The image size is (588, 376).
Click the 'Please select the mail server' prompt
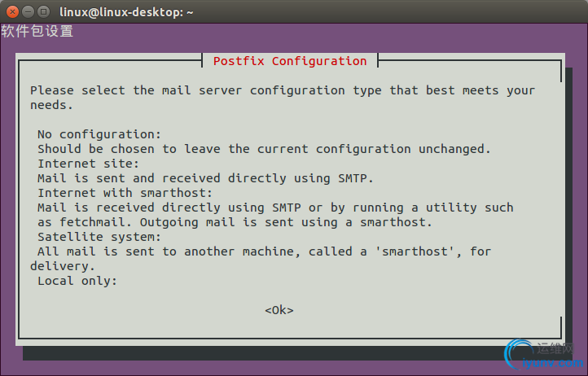point(282,90)
